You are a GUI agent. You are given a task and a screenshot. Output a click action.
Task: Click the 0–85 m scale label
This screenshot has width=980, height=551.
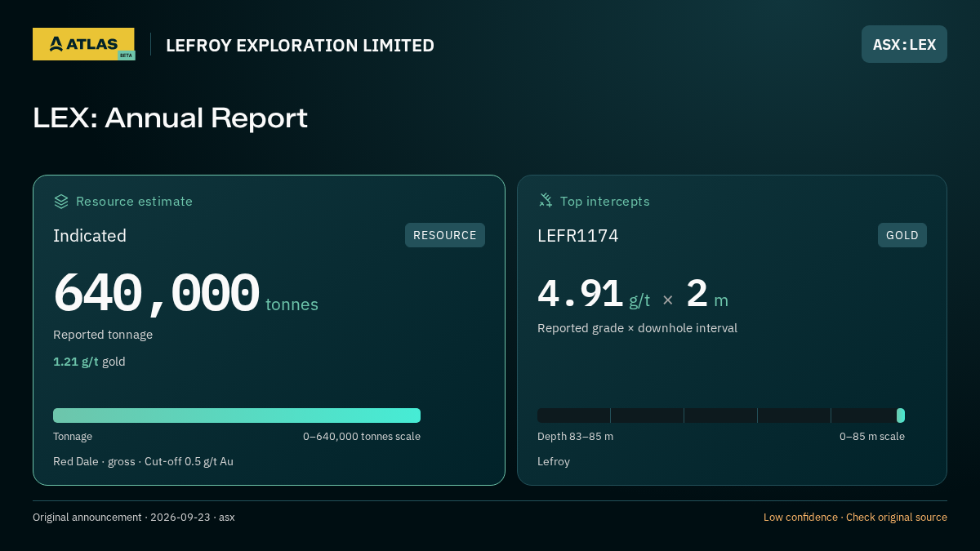(872, 437)
